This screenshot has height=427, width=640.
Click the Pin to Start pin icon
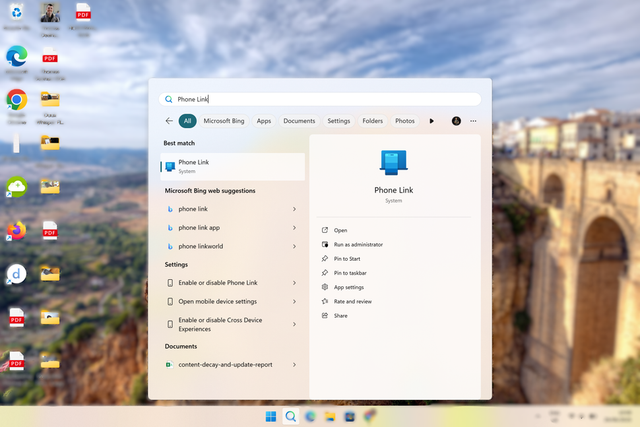click(325, 258)
